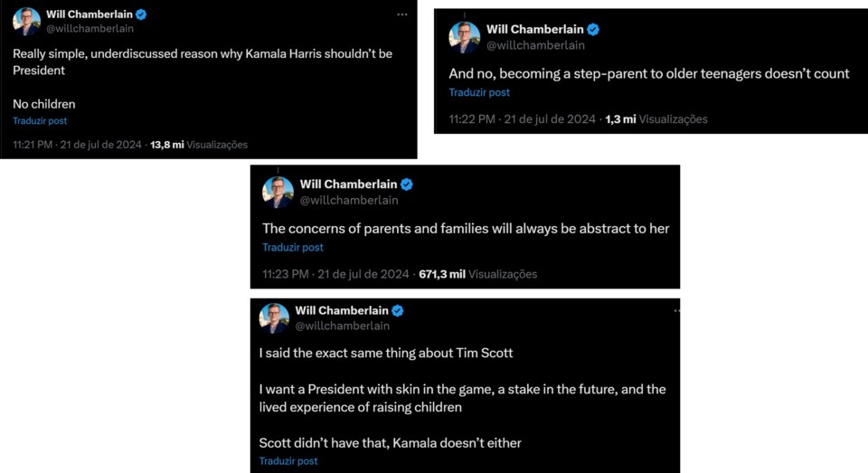The image size is (868, 473).
Task: Open the 11:23 PM timestamp link
Action: click(x=336, y=274)
